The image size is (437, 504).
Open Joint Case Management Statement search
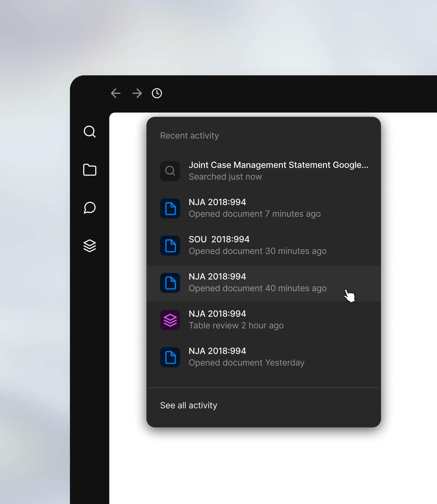point(264,171)
